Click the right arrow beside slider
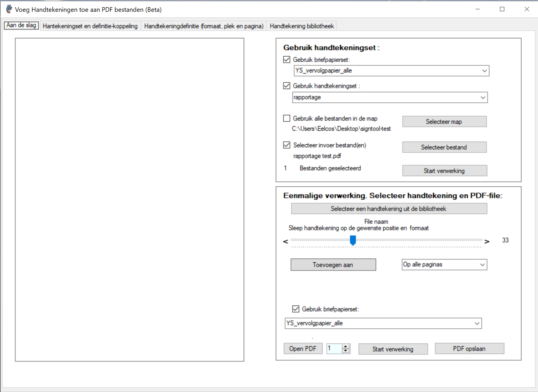538x392 pixels. click(x=487, y=241)
